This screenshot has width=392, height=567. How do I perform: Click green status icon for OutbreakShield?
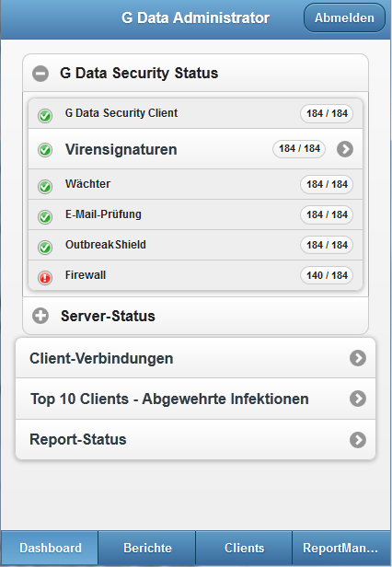click(x=45, y=248)
